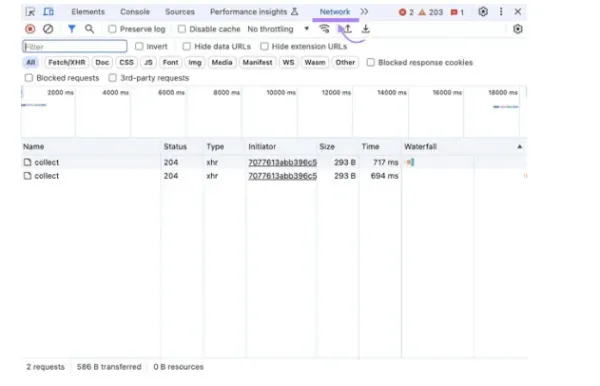Close the DevTools panel
The height and width of the screenshot is (386, 600).
pyautogui.click(x=518, y=12)
